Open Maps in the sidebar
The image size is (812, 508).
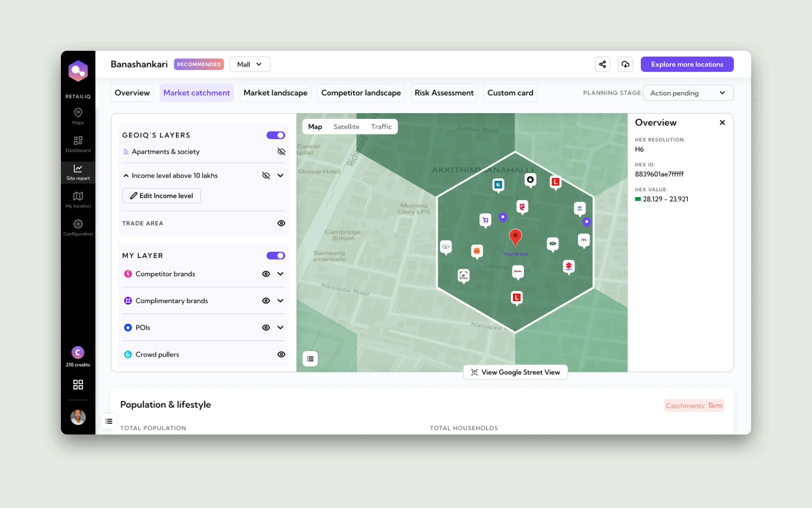(x=78, y=116)
